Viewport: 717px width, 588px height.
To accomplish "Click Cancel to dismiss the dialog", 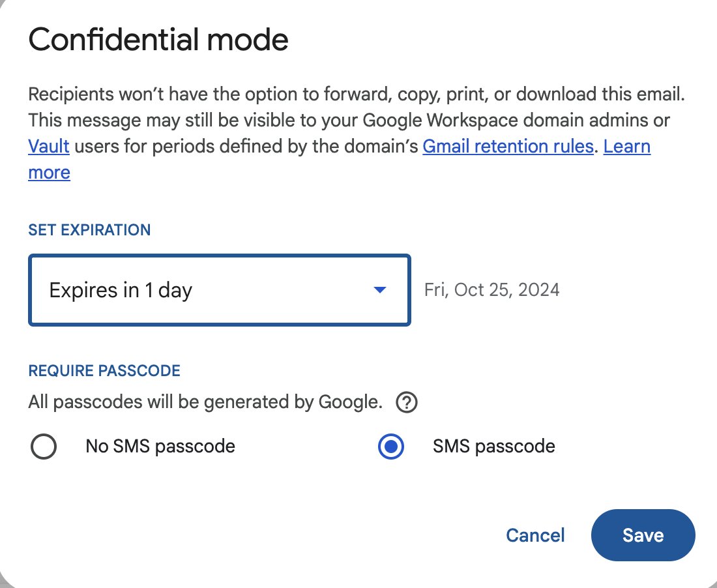I will pos(534,535).
